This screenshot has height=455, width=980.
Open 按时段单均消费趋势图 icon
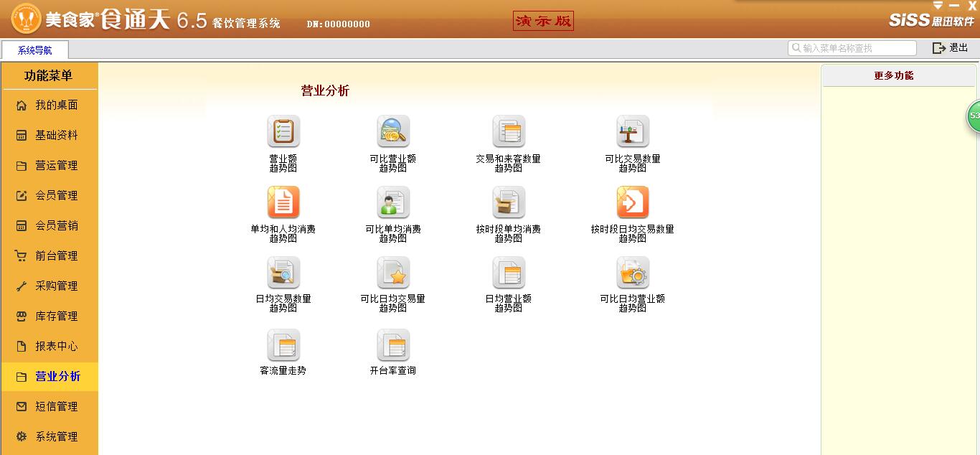pyautogui.click(x=509, y=202)
